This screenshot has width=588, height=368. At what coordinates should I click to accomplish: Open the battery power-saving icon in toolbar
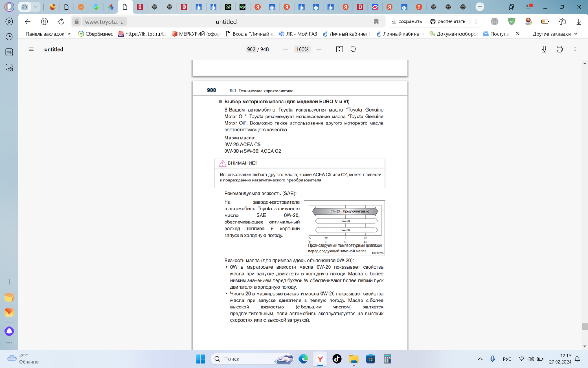coord(545,21)
